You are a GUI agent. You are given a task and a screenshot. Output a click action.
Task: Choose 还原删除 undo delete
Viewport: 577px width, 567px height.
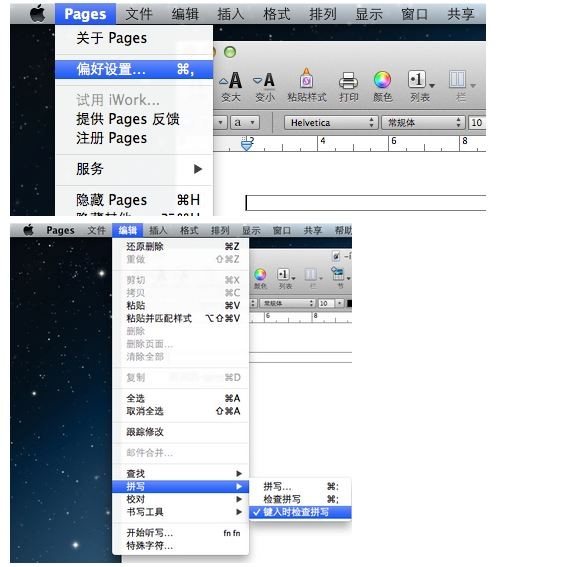[x=180, y=247]
